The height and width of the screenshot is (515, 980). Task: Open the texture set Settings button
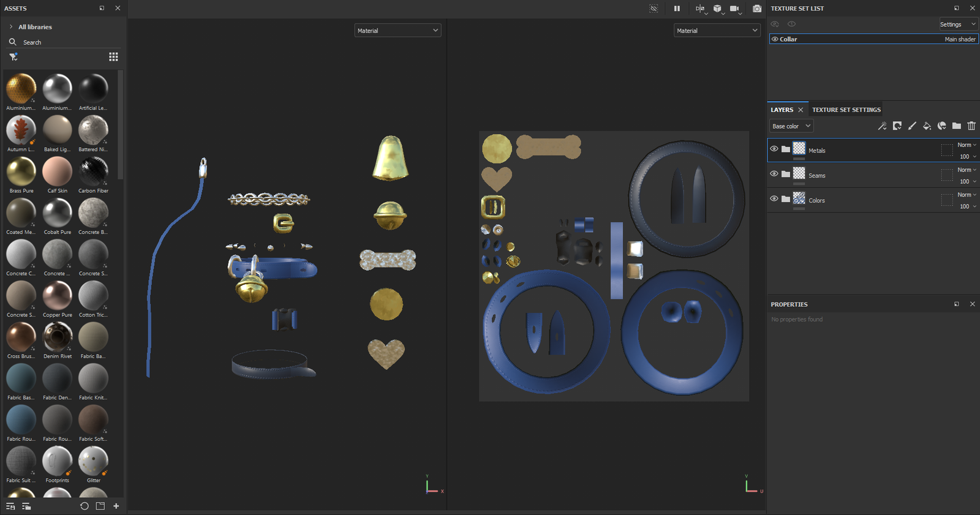pos(957,24)
